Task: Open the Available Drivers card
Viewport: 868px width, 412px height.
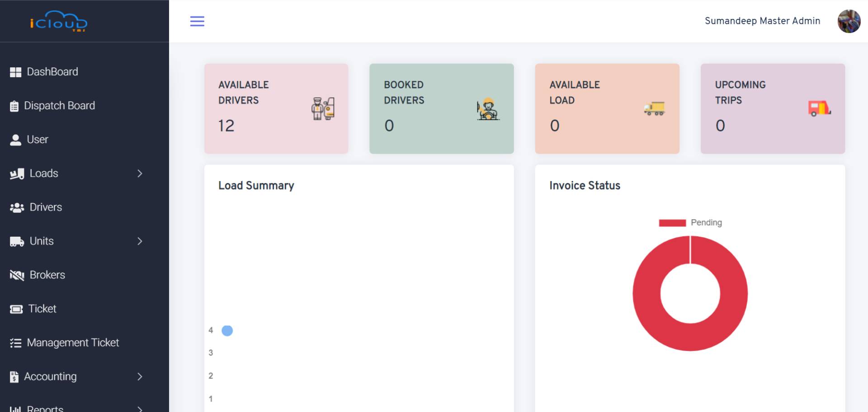Action: click(x=276, y=108)
